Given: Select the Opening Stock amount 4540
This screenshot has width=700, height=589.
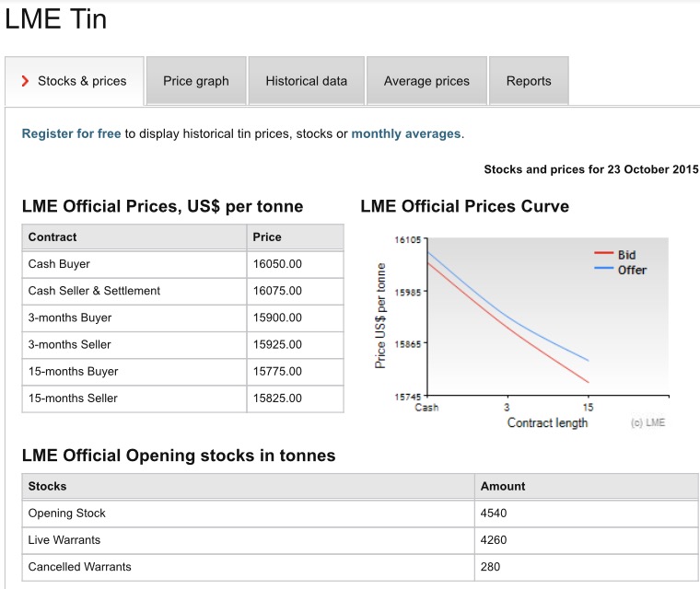Looking at the screenshot, I should [x=494, y=514].
